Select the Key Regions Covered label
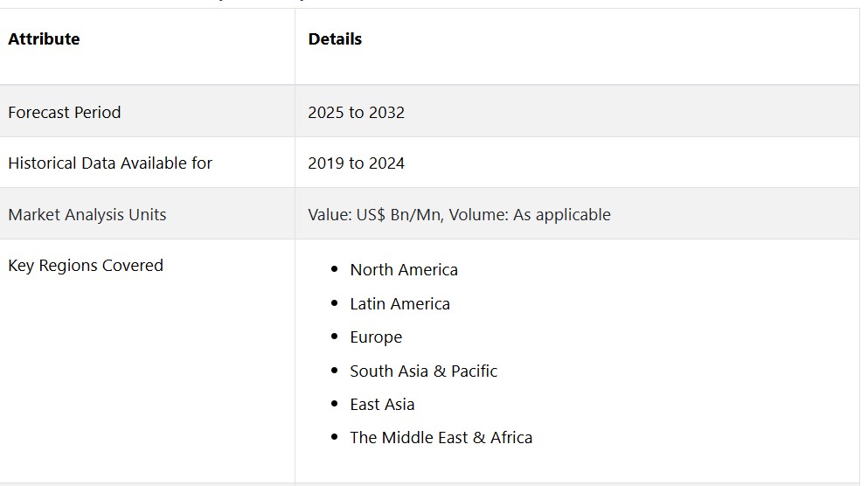This screenshot has height=486, width=868. pyautogui.click(x=86, y=266)
